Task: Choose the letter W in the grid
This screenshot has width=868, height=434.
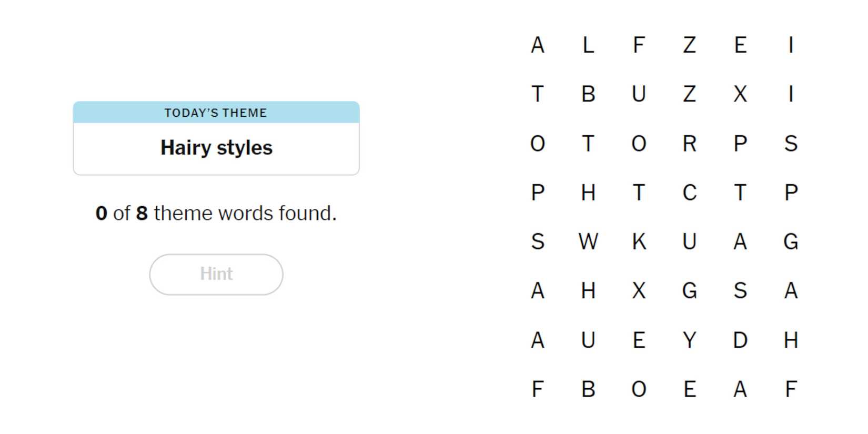Action: [588, 242]
